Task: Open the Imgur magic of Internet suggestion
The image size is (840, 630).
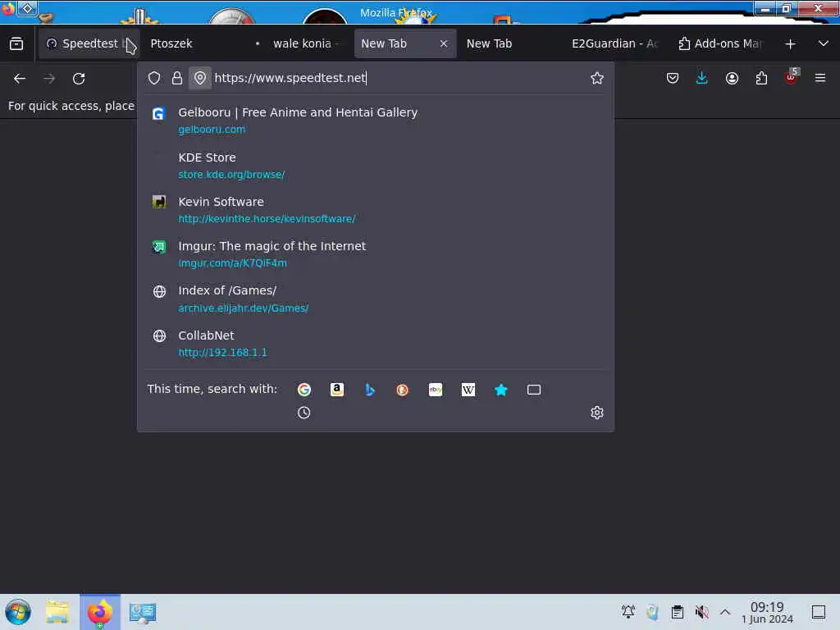Action: [375, 254]
